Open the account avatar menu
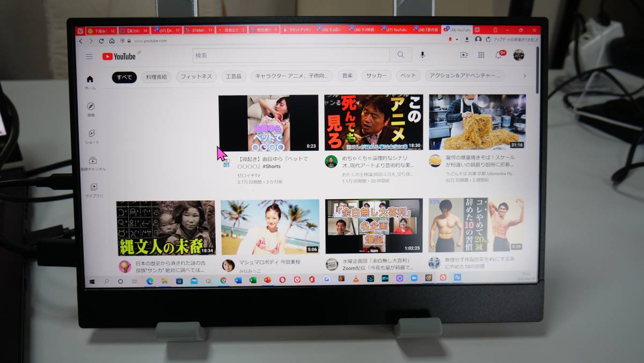The image size is (644, 363). (518, 55)
